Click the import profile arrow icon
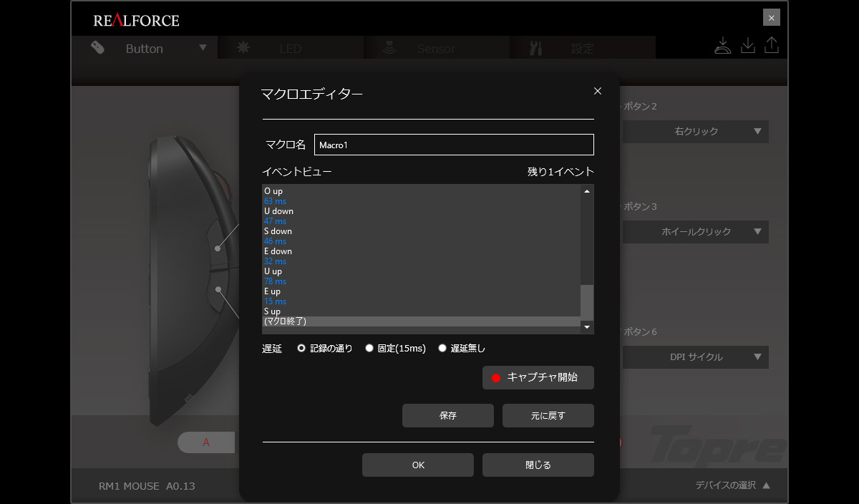This screenshot has width=859, height=504. point(747,45)
